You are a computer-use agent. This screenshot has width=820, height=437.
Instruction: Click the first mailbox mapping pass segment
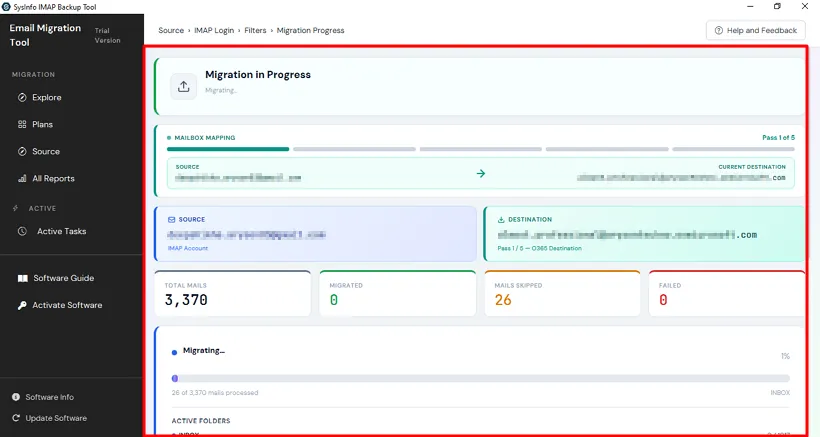click(x=228, y=149)
